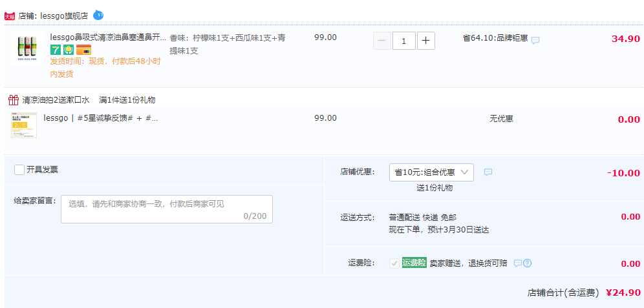Click 送1份礼物 text under discount dropdown
This screenshot has height=308, width=644.
435,188
